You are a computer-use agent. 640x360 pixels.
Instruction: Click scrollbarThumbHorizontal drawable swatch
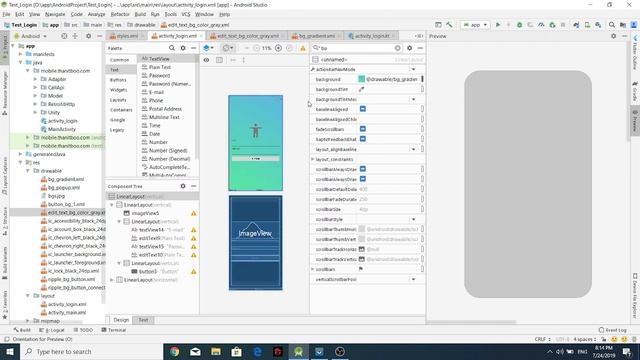click(x=362, y=229)
